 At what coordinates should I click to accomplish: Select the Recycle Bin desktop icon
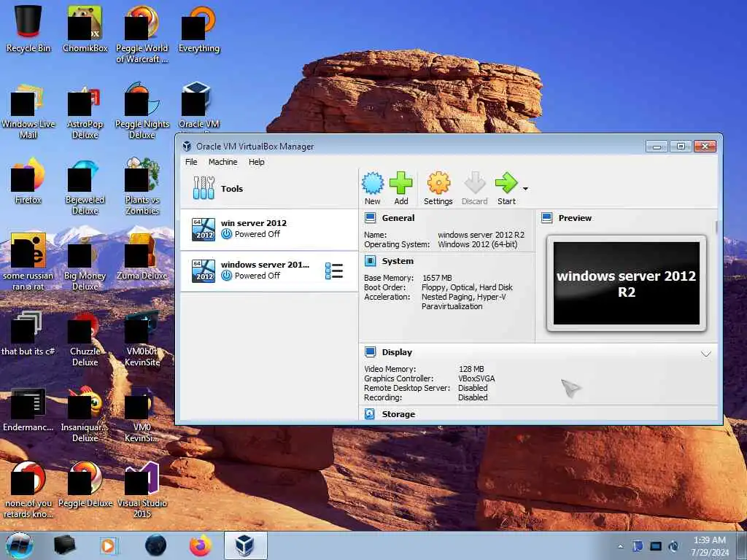click(x=28, y=28)
